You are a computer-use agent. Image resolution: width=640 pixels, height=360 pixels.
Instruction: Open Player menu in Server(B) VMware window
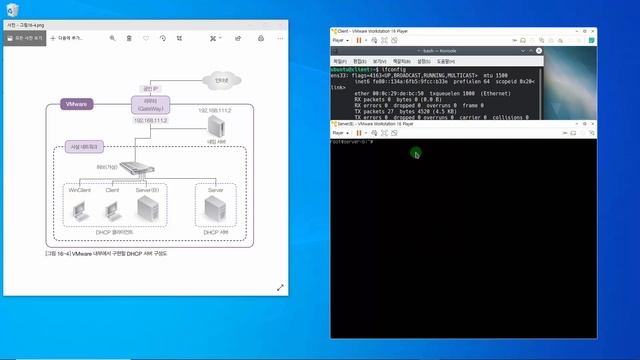pyautogui.click(x=340, y=133)
